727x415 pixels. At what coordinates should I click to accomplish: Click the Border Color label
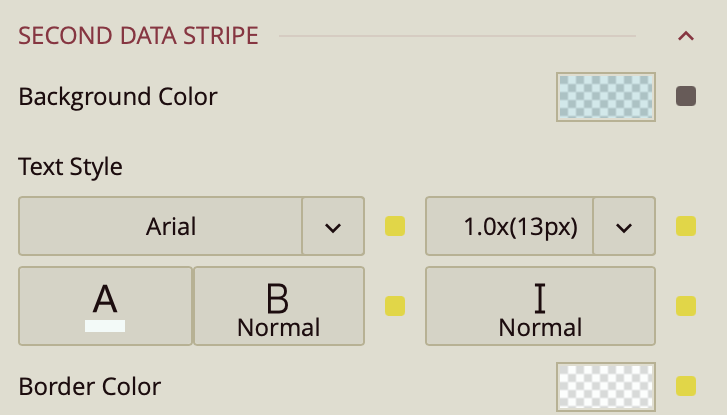[x=90, y=386]
